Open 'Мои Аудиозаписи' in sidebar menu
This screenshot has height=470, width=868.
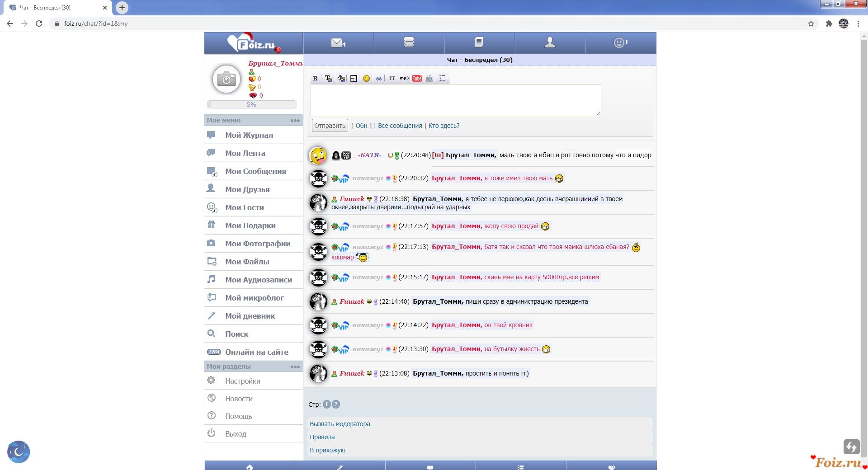[x=258, y=280]
